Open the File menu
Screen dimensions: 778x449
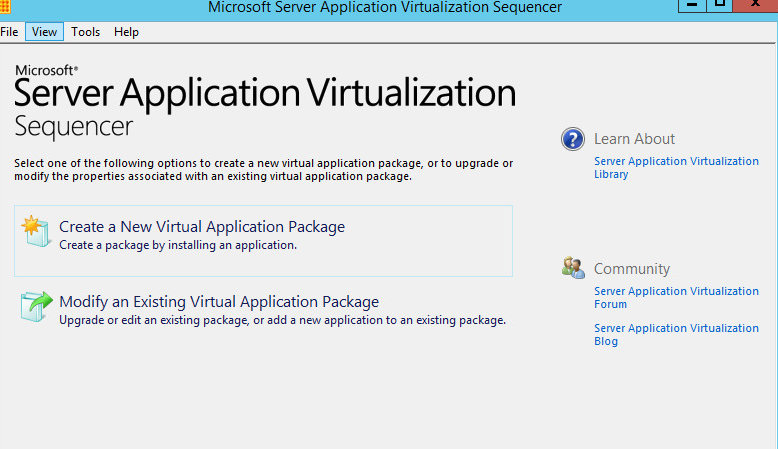click(x=9, y=32)
